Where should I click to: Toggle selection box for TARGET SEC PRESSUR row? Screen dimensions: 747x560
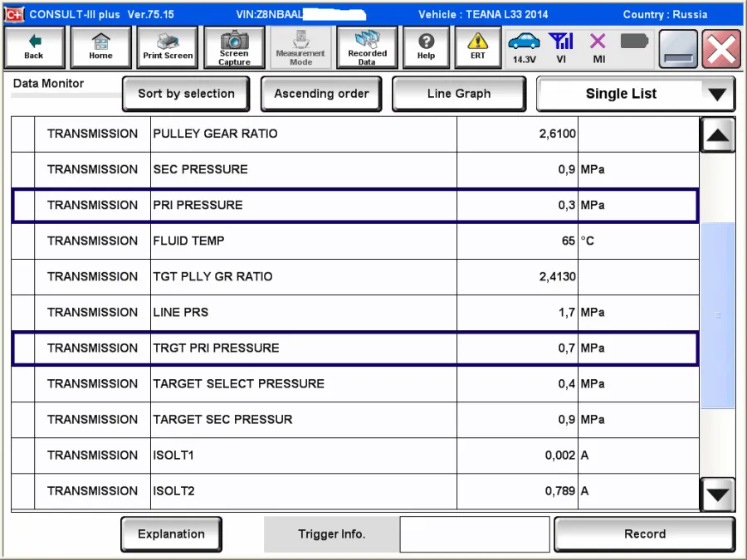(x=23, y=420)
